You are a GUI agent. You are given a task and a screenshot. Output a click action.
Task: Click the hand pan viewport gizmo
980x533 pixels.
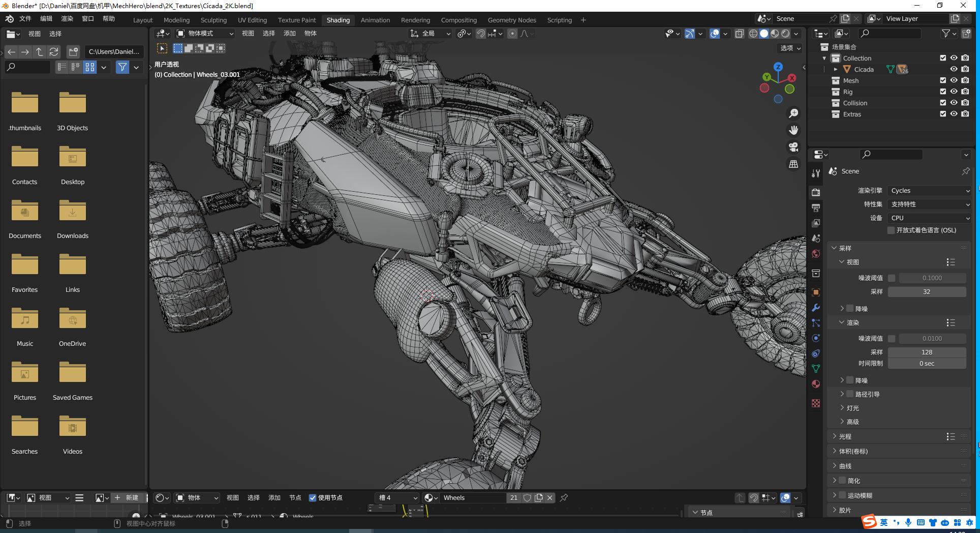click(793, 130)
